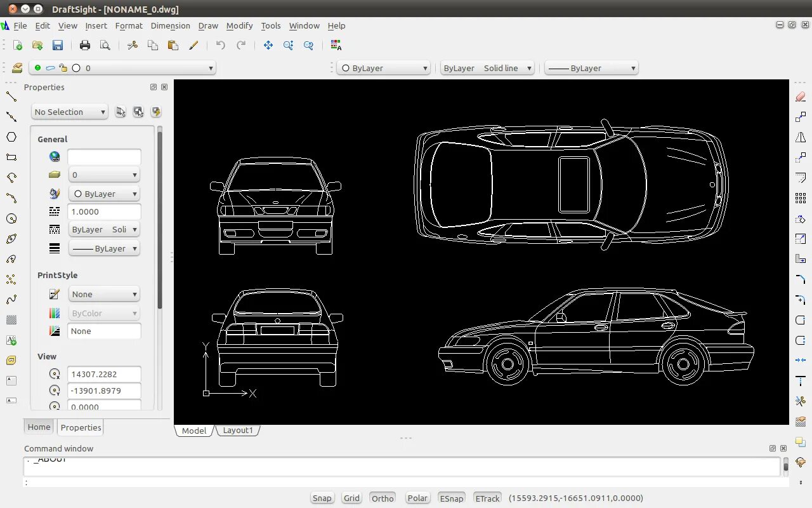Open the No Selection dropdown
Viewport: 812px width, 508px height.
click(69, 112)
